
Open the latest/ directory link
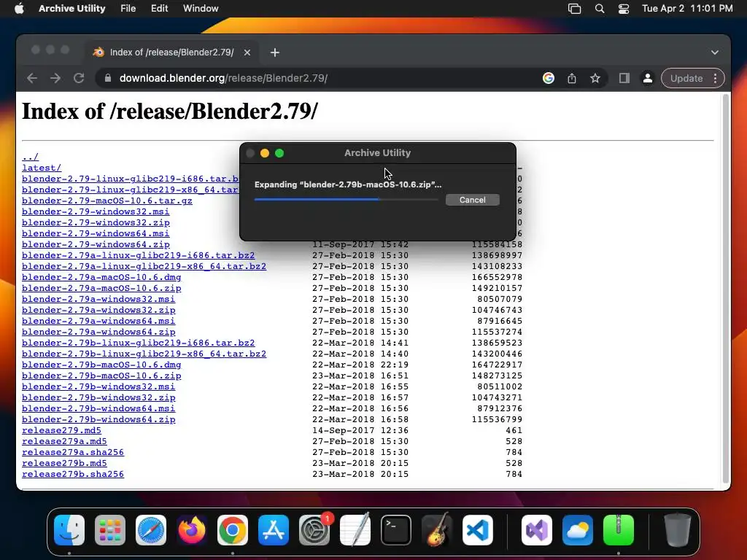42,168
